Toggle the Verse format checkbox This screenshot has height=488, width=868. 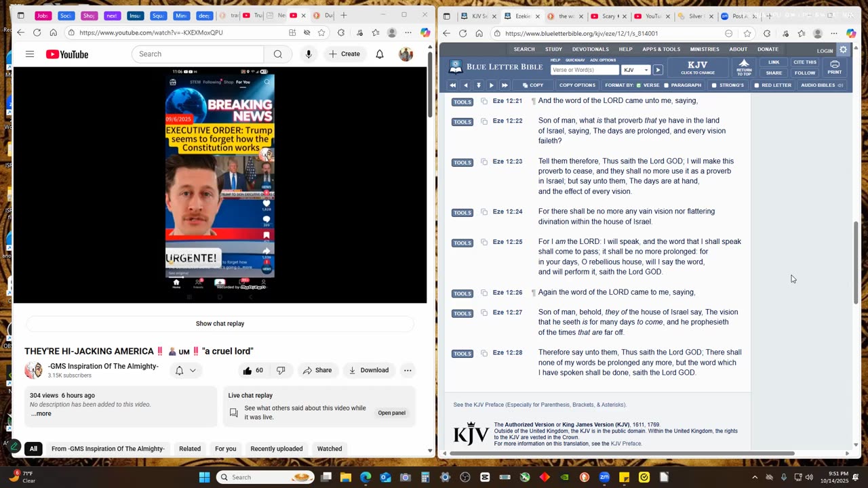[x=639, y=85]
